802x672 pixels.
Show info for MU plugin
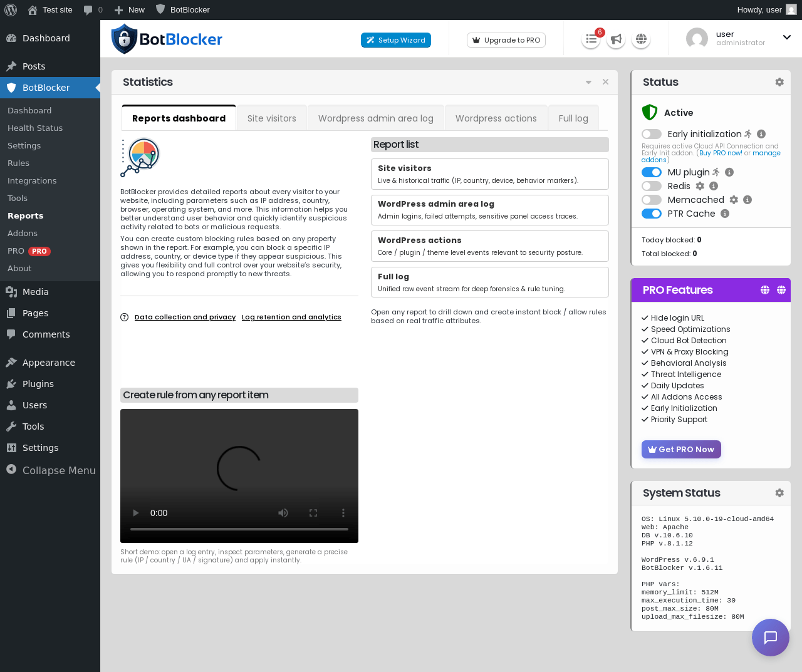[x=729, y=172]
